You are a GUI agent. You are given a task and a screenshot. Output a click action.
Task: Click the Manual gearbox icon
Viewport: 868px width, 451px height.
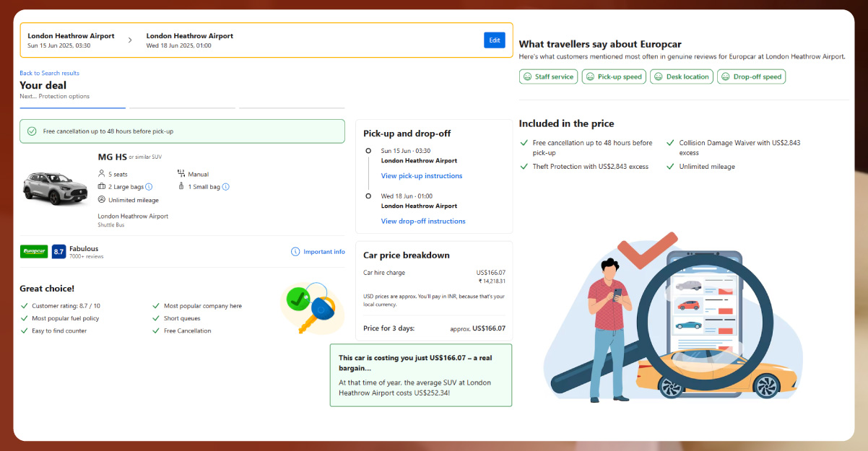point(181,174)
